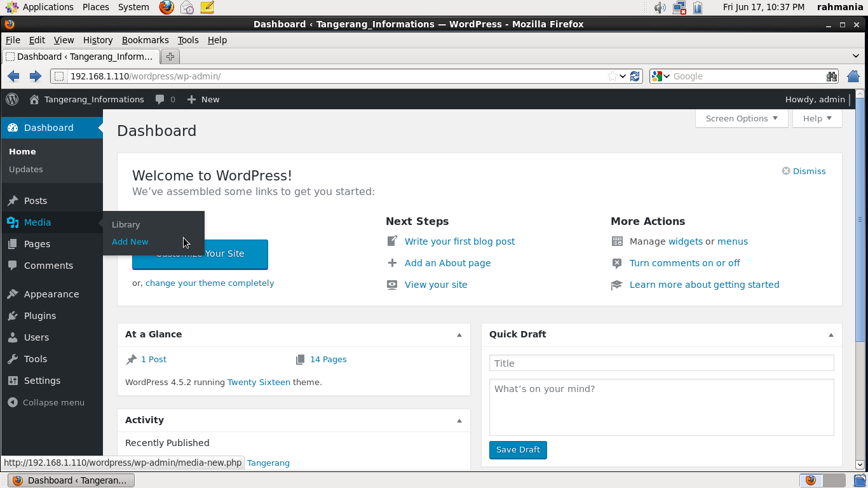Collapse the Quick Draft panel
Viewport: 868px width, 488px height.
[831, 335]
